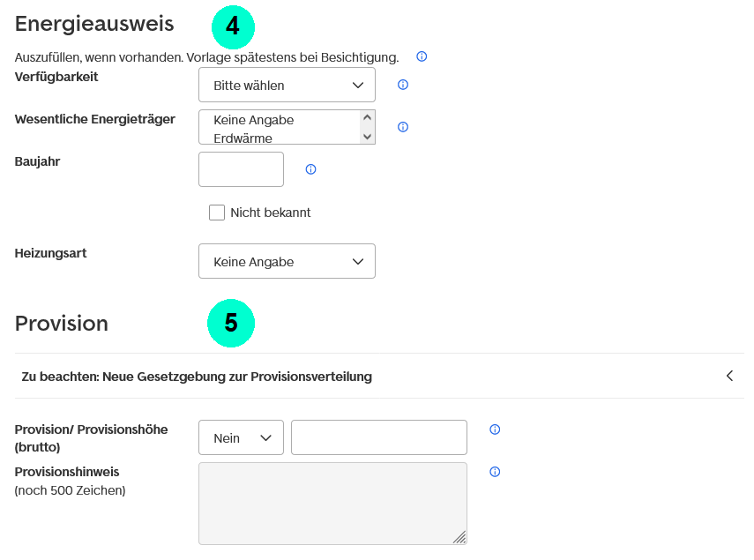The height and width of the screenshot is (560, 754).
Task: Click info icon beside Wesentliche Energieträger list
Action: [x=403, y=127]
